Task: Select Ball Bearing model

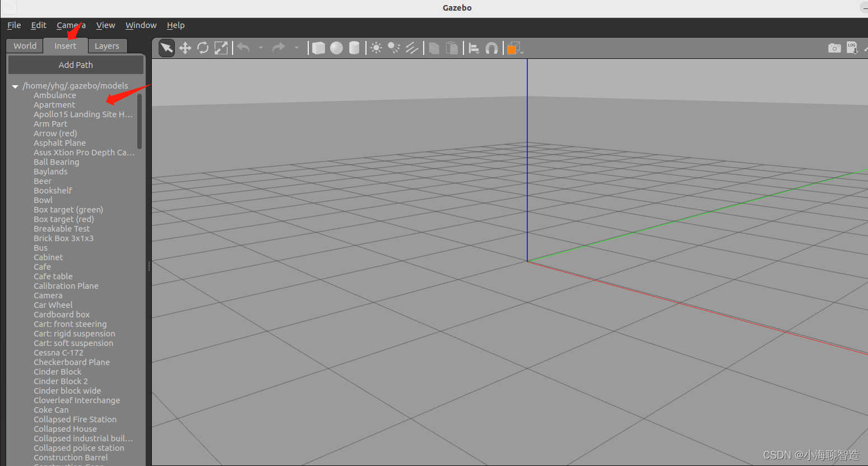Action: click(x=56, y=162)
